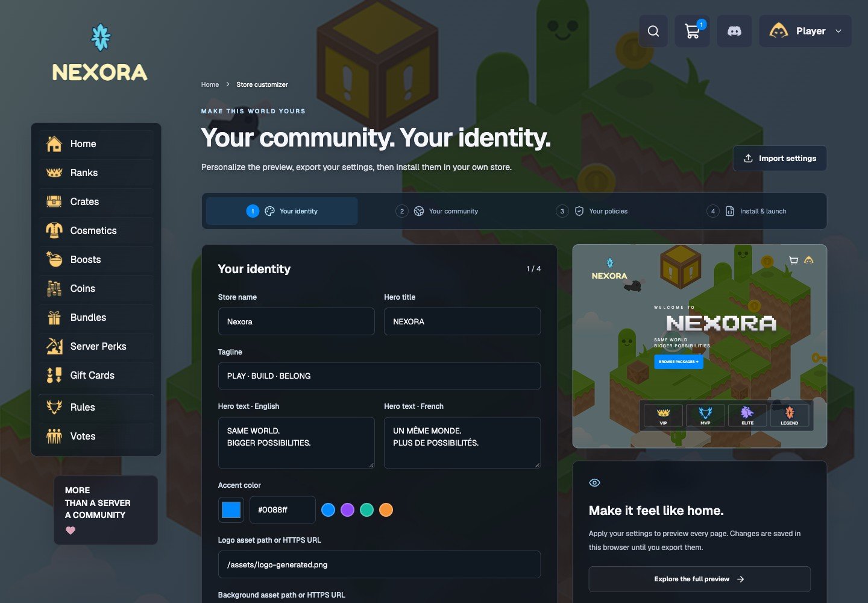Click the Crates chest icon
Screen dimensions: 868x603
click(x=54, y=201)
